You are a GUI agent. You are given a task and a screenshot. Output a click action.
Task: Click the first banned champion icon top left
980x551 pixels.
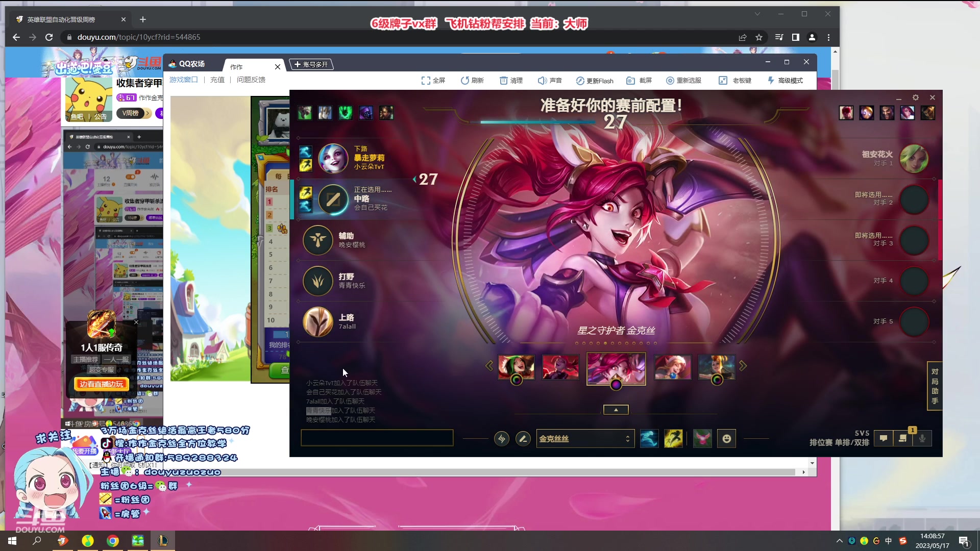tap(305, 113)
